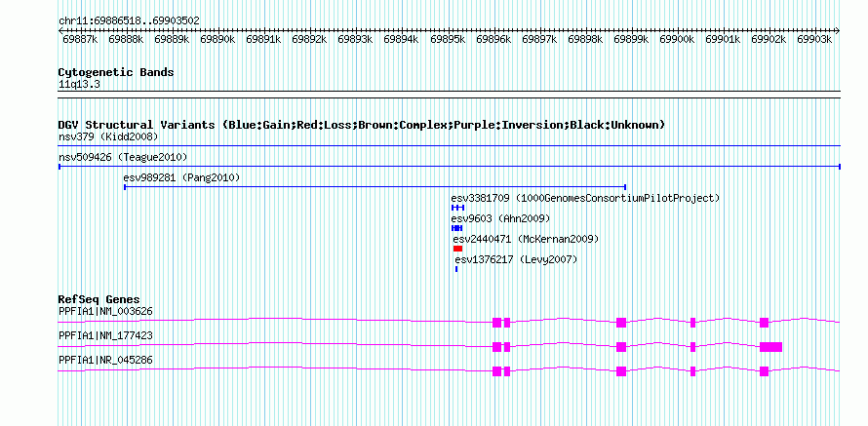Click the 69887k ruler tick label

click(81, 40)
